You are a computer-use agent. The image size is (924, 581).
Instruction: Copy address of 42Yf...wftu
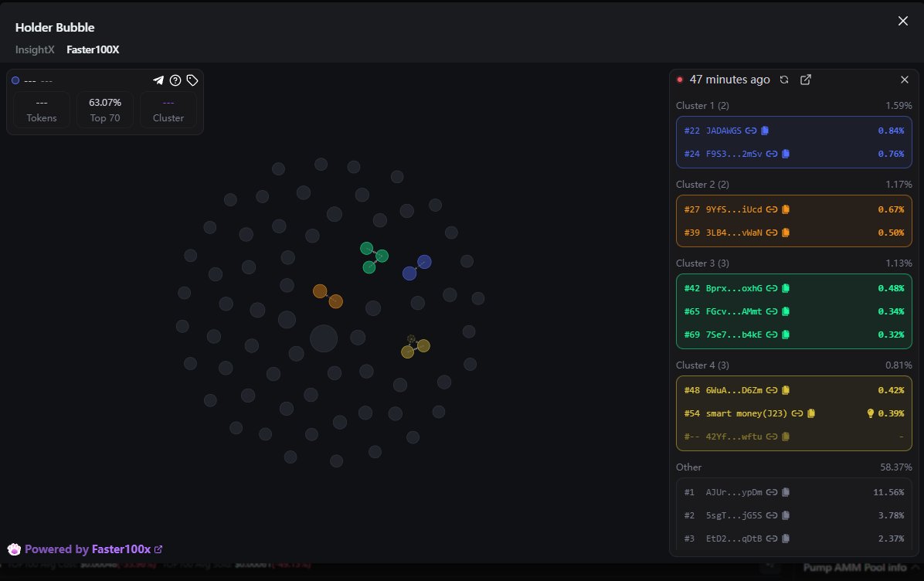[x=786, y=437]
